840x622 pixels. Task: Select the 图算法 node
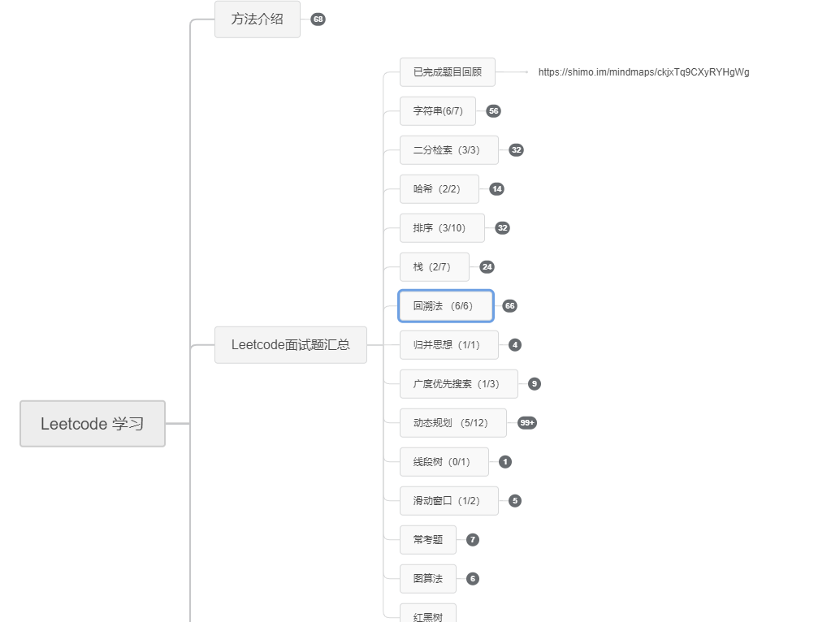tap(428, 579)
